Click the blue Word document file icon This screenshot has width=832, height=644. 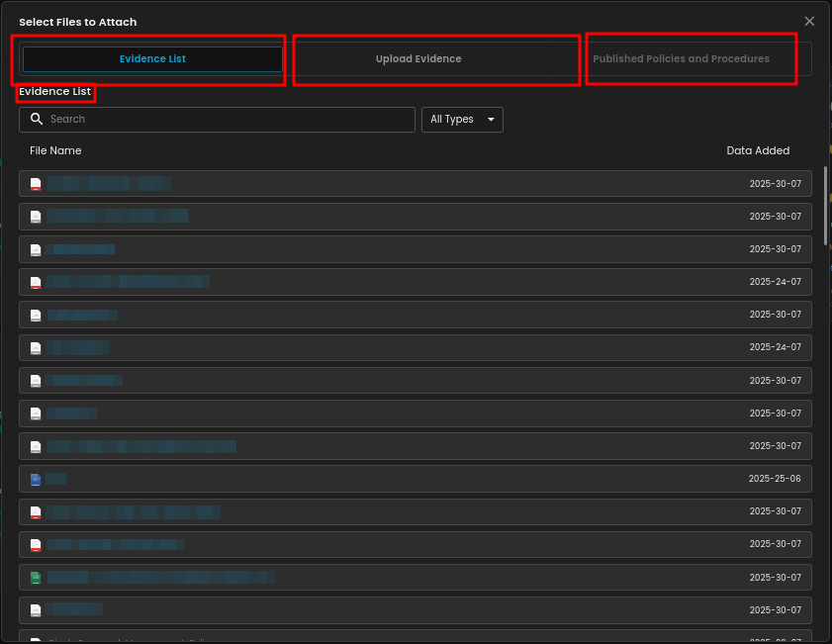(36, 479)
